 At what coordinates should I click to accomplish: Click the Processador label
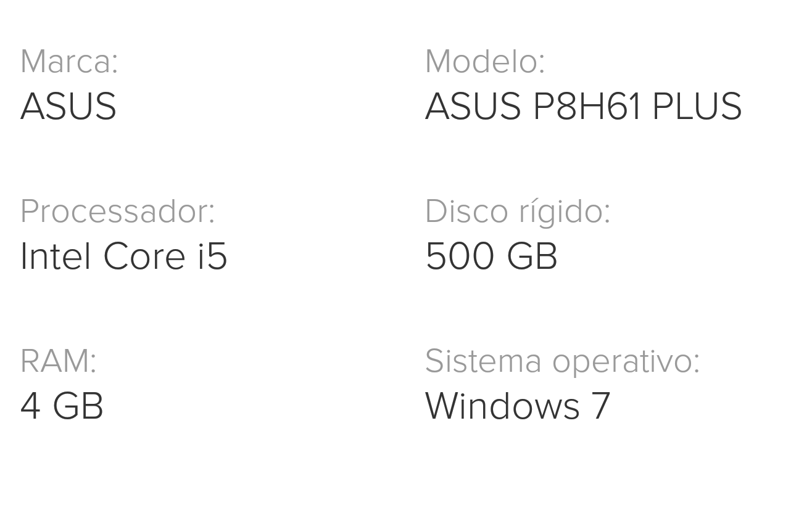(118, 211)
